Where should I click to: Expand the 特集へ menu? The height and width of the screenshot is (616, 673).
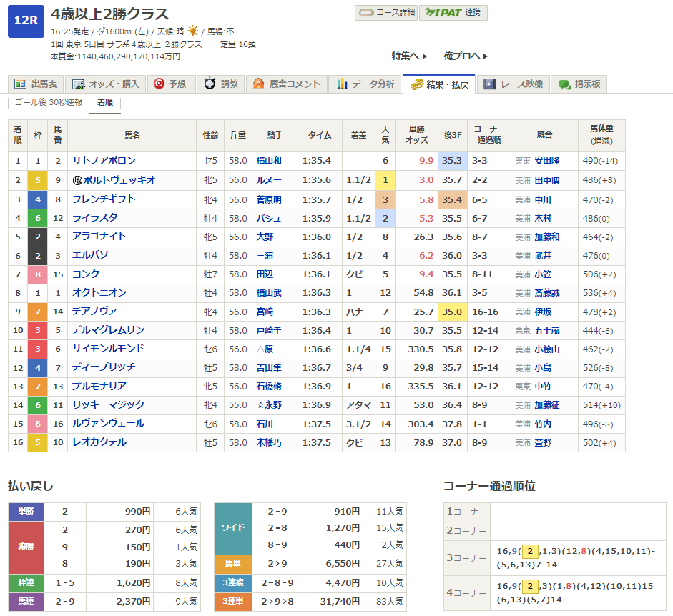tap(409, 56)
